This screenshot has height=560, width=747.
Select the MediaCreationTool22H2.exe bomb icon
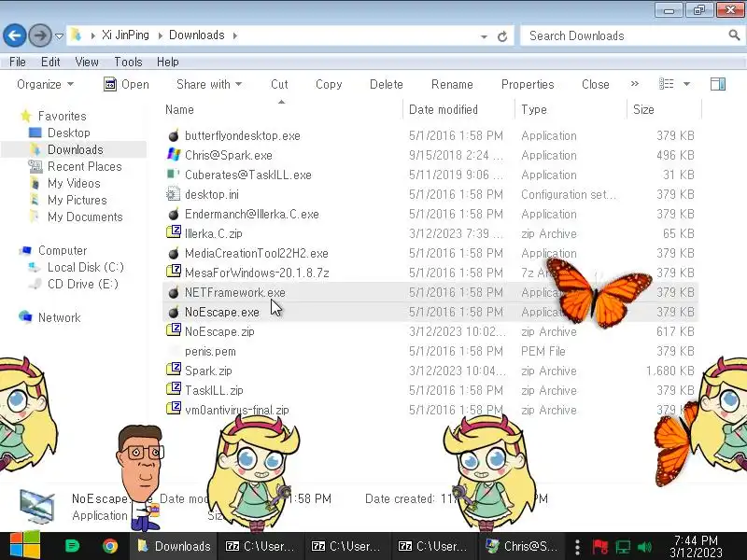point(174,253)
